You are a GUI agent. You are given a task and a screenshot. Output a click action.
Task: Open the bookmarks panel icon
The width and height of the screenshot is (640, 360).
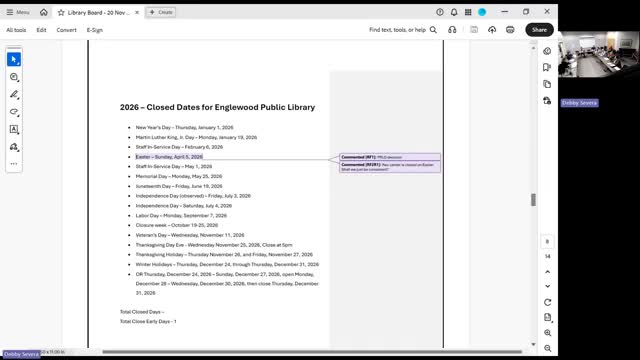pyautogui.click(x=547, y=67)
